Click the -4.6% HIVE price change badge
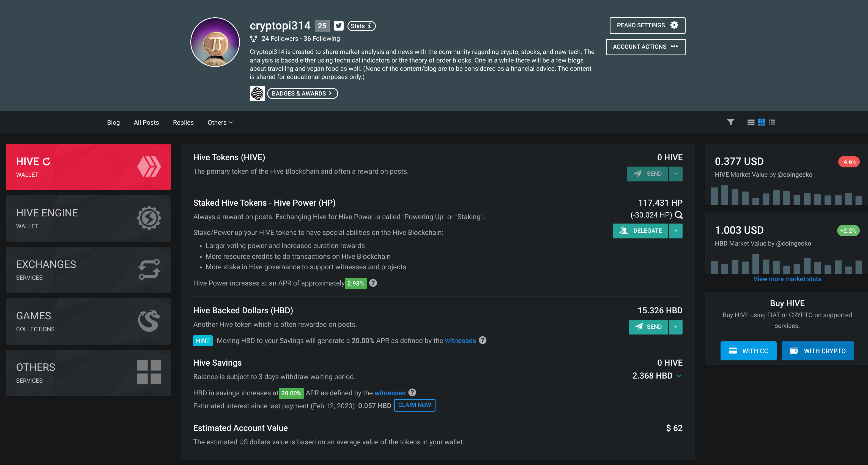The image size is (868, 465). pos(848,162)
